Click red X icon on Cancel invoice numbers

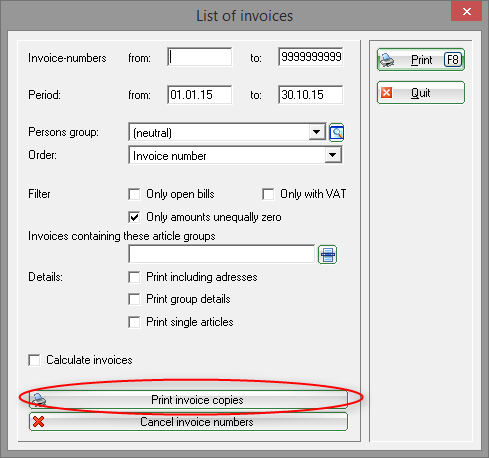point(39,422)
